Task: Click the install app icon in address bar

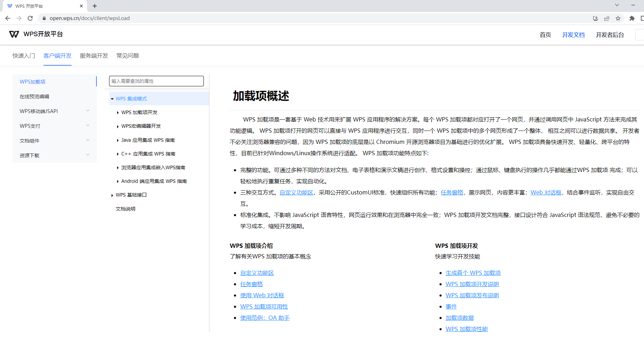Action: coord(596,18)
